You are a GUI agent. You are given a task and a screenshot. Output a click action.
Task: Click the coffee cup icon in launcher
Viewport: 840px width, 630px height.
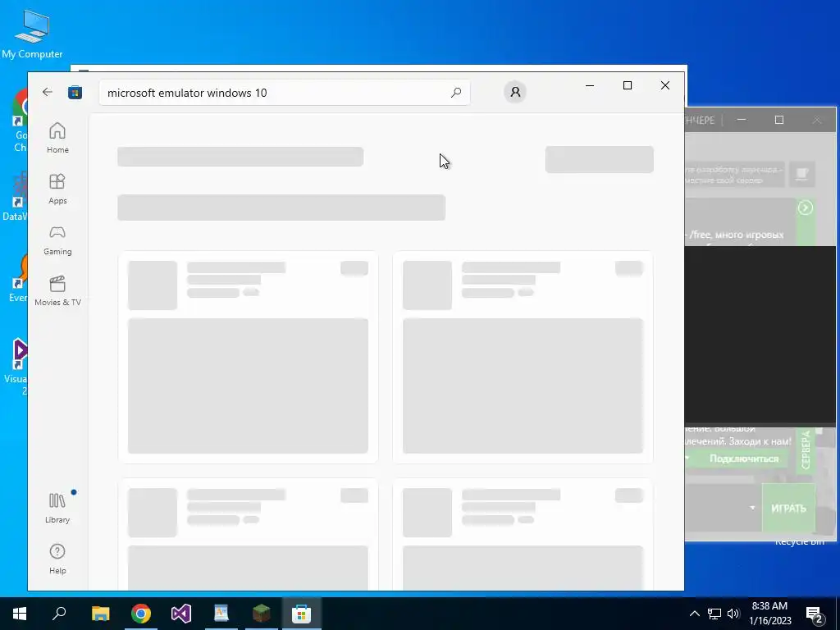click(801, 174)
